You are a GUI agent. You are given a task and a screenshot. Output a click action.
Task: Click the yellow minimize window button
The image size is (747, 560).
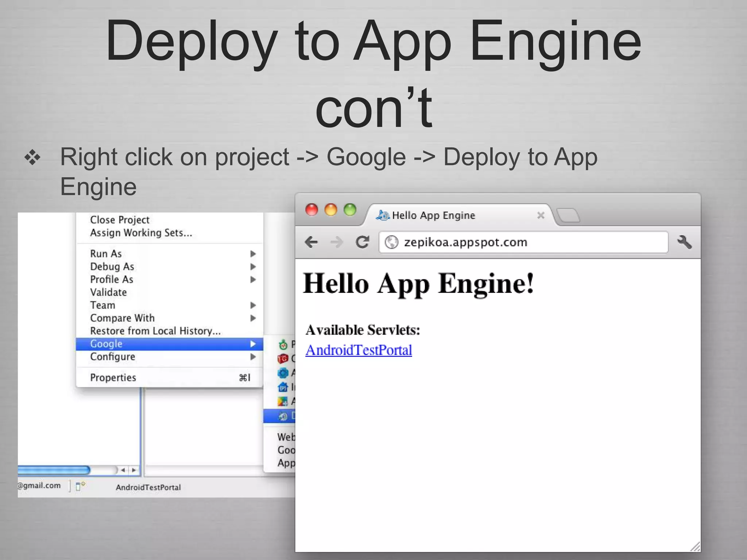331,210
